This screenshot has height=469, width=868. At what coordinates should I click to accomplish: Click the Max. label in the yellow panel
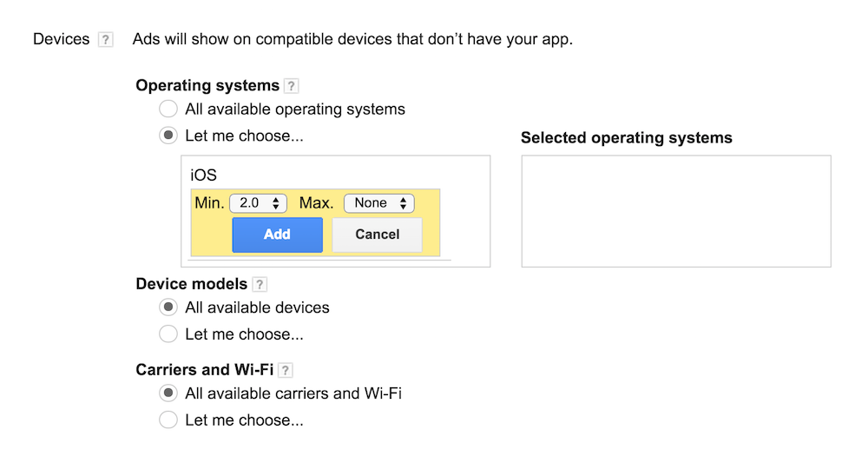(316, 203)
